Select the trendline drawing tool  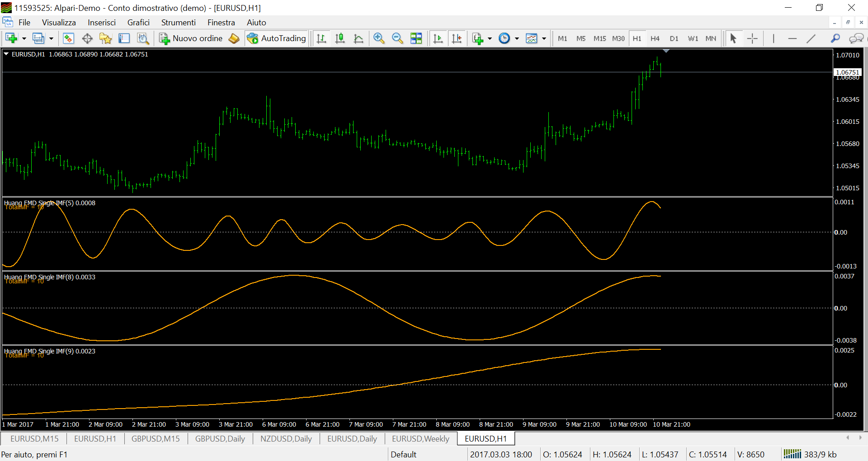click(x=811, y=38)
